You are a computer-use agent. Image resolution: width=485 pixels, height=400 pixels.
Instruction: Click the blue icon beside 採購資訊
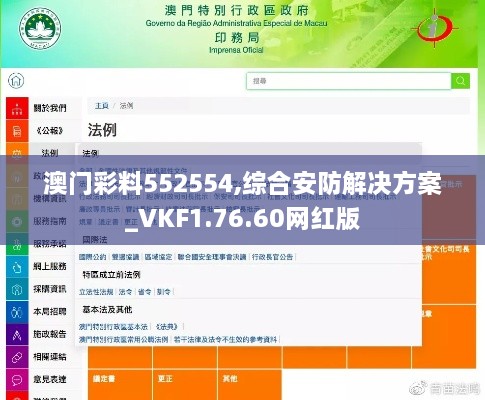[x=17, y=289]
